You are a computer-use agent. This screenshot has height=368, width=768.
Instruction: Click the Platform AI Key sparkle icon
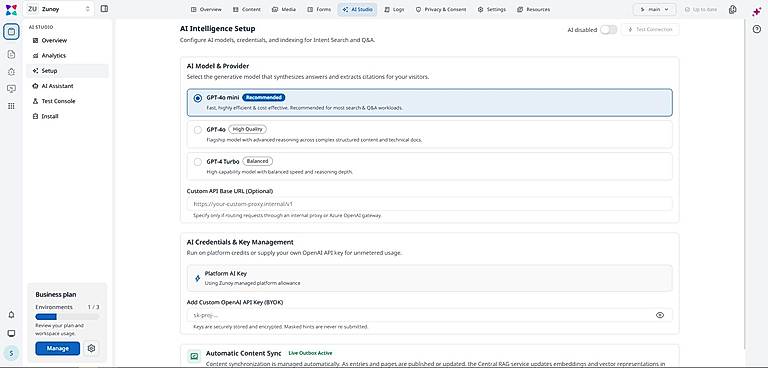tap(197, 278)
